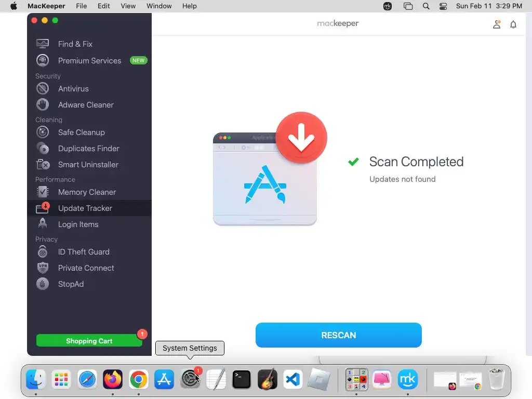Open the Apple menu
The height and width of the screenshot is (399, 532).
(14, 6)
